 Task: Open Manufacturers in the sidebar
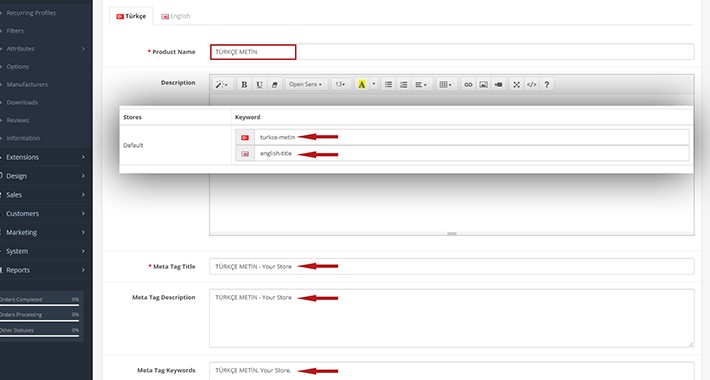click(x=27, y=84)
